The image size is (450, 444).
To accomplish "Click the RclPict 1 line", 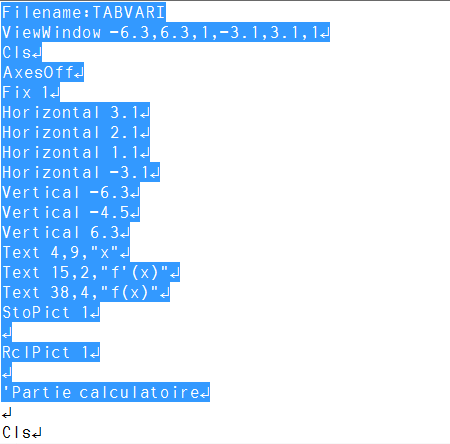I will [51, 352].
